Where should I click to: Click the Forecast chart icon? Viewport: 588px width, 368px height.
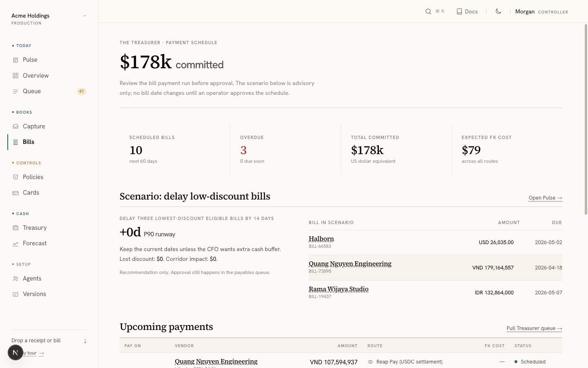16,244
